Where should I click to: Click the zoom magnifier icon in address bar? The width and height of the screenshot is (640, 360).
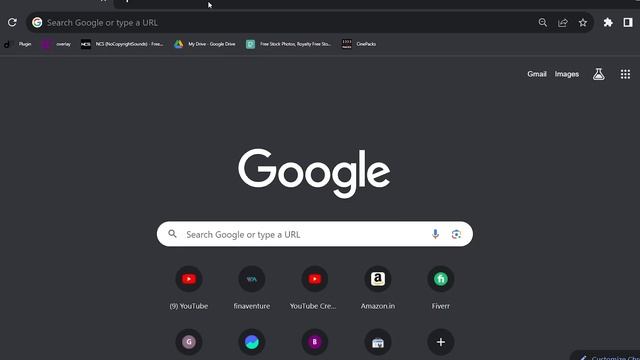click(x=542, y=22)
